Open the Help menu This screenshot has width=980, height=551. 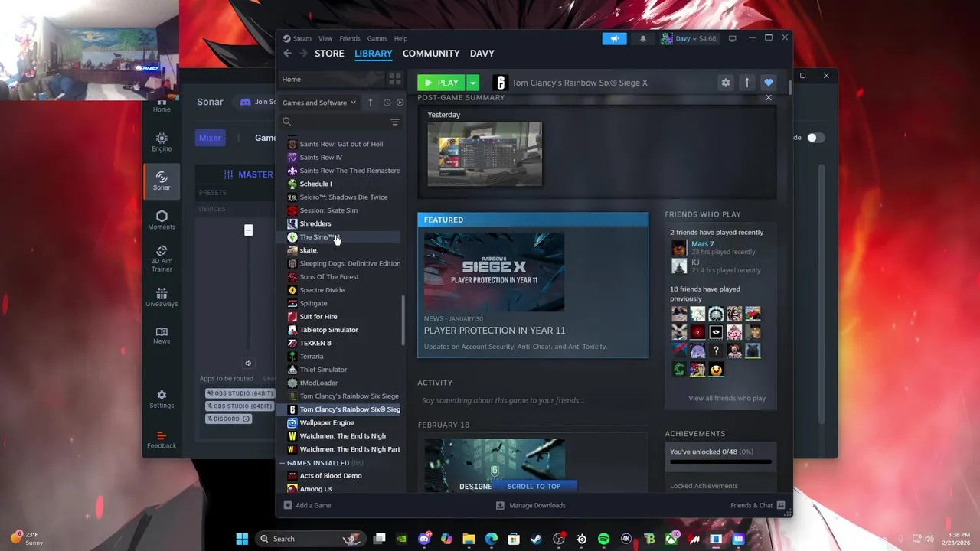click(400, 38)
